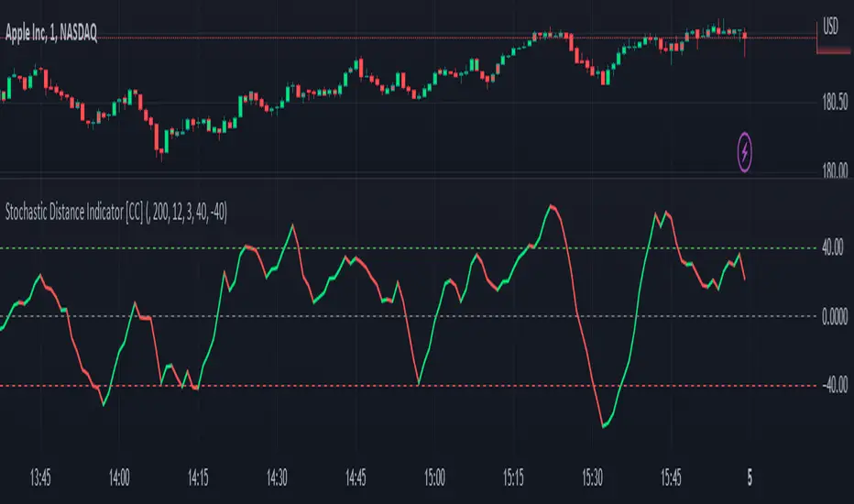This screenshot has width=854, height=504.
Task: Select the Apple Inc, 1, NASDAQ title
Action: [x=51, y=33]
